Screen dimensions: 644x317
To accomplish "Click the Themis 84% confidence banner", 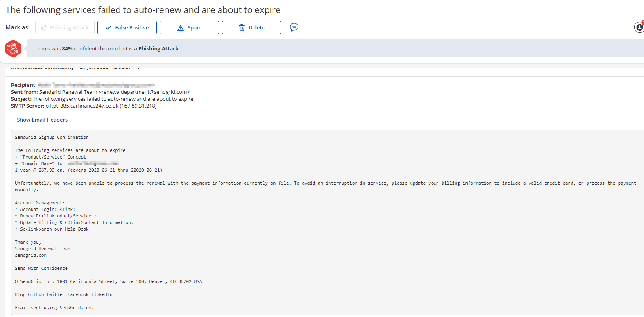I will [106, 48].
